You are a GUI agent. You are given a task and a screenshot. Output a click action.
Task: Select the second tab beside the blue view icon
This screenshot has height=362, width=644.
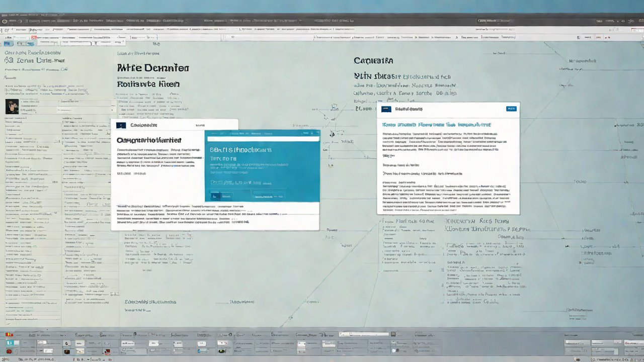coord(23,44)
